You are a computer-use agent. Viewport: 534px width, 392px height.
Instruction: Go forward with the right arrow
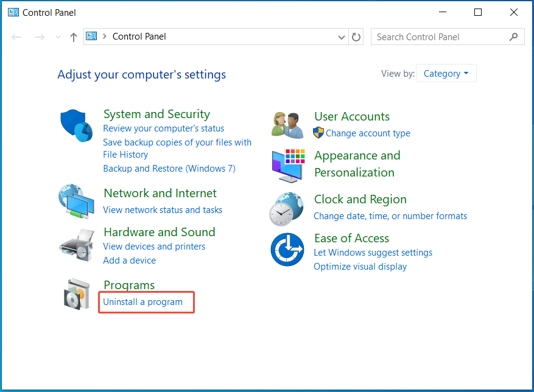click(x=40, y=37)
